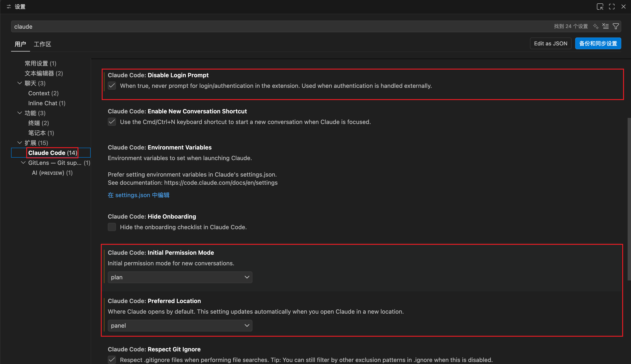Click the Respect Git Ignore setting title
631x364 pixels.
click(x=154, y=350)
